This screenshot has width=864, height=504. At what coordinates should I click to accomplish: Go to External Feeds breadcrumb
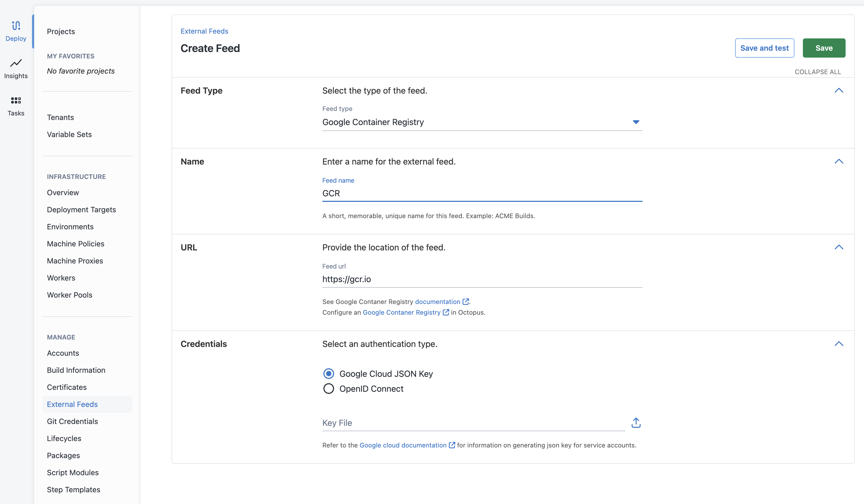pyautogui.click(x=204, y=31)
